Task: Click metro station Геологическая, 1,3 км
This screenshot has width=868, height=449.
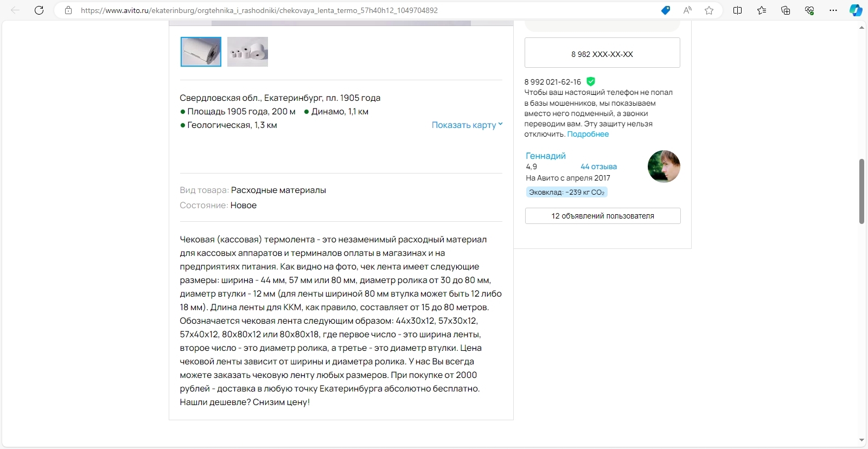Action: click(x=228, y=125)
